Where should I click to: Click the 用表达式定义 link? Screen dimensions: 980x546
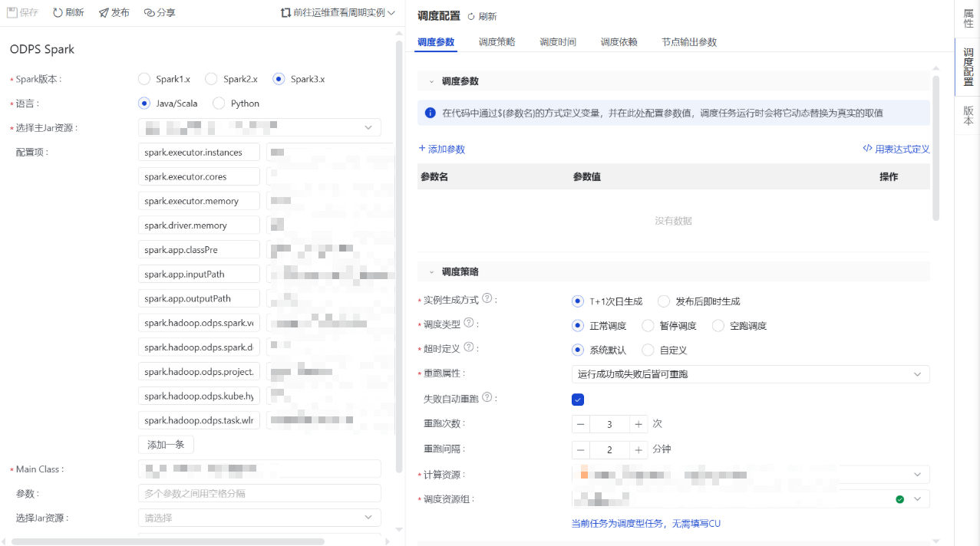(896, 149)
